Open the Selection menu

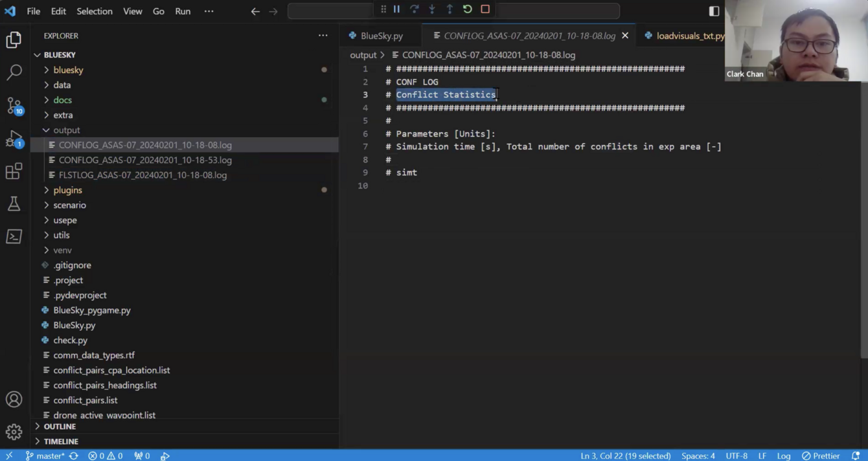95,11
